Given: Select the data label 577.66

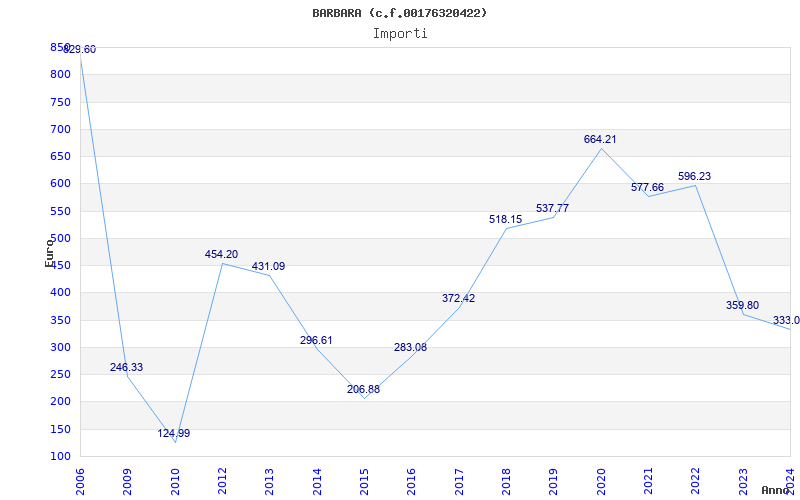Looking at the screenshot, I should click(647, 187).
